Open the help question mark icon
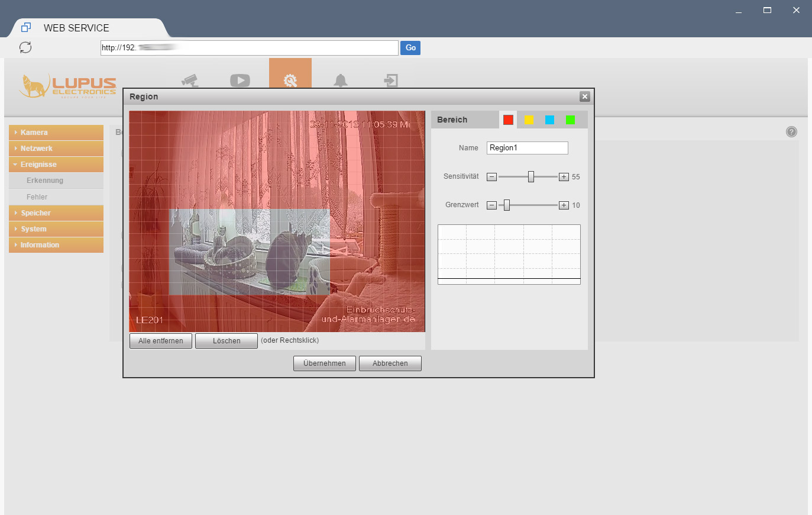 click(791, 132)
